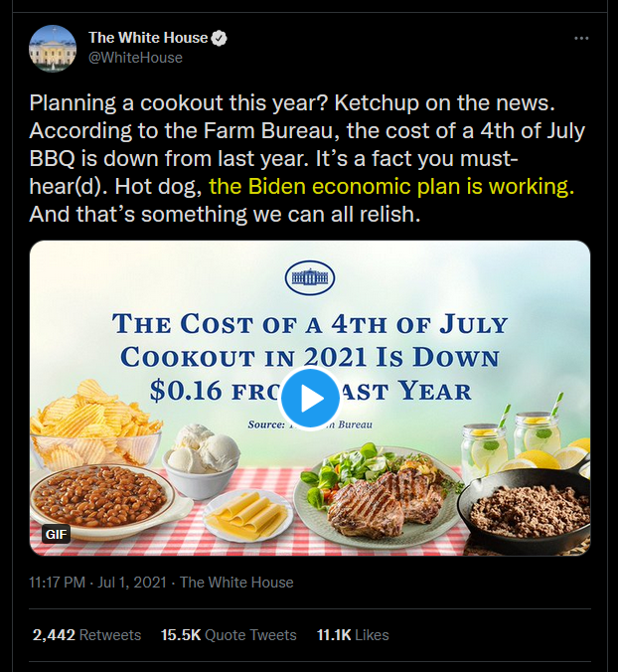Open the 15.5K Quote Tweets list
This screenshot has width=618, height=672.
[x=229, y=634]
